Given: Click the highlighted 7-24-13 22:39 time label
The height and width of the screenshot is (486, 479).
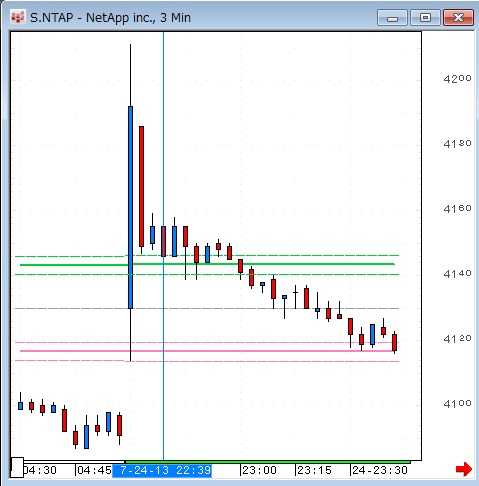Looking at the screenshot, I should click(x=162, y=470).
